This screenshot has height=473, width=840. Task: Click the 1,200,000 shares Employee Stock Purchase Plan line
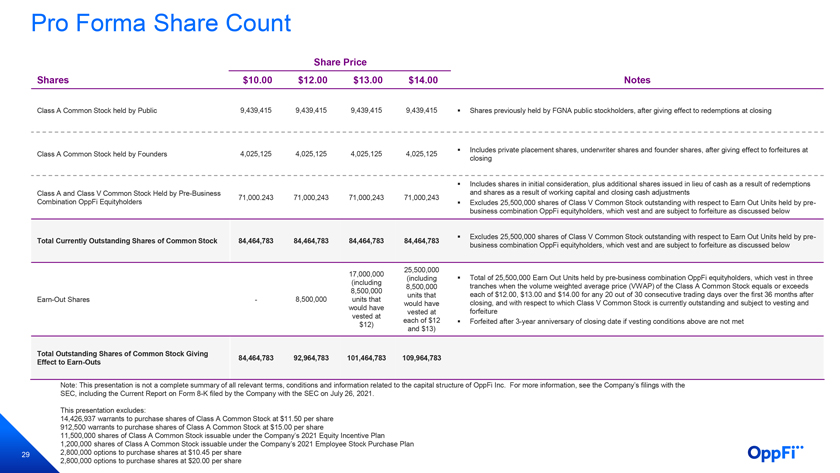tap(237, 444)
